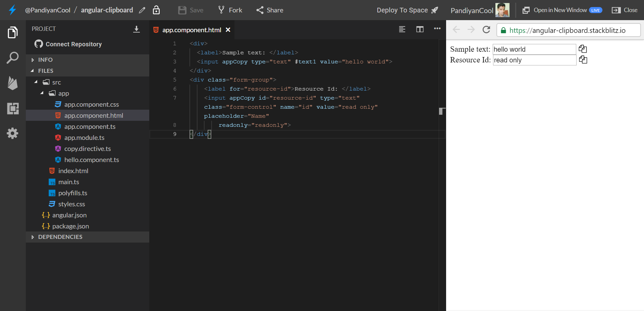Toggle split editor view
Viewport: 644px width, 311px height.
420,29
